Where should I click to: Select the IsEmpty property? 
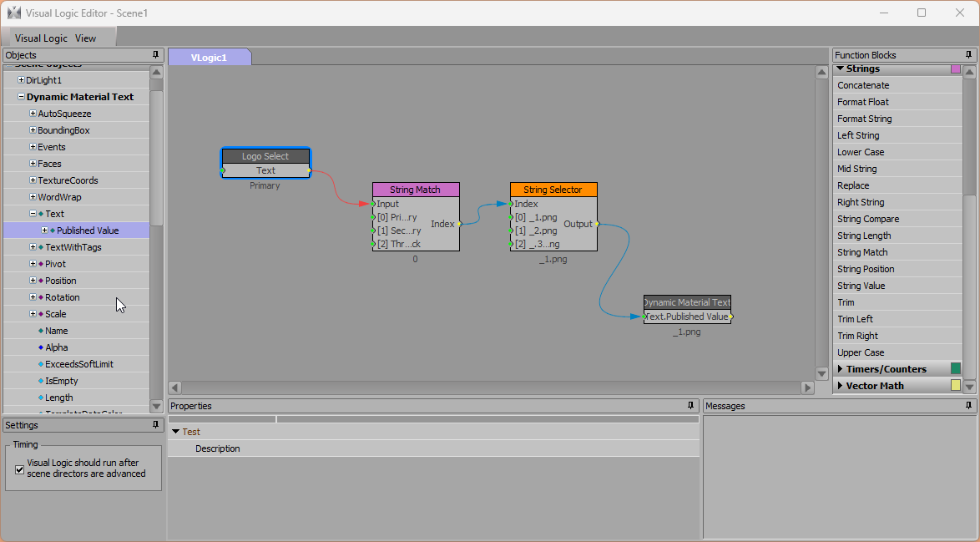61,381
